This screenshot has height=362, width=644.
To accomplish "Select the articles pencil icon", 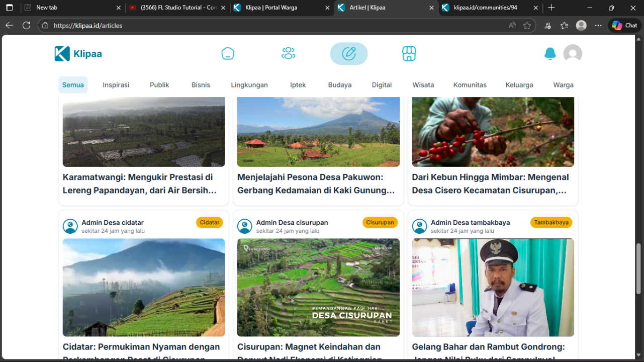I will point(348,54).
